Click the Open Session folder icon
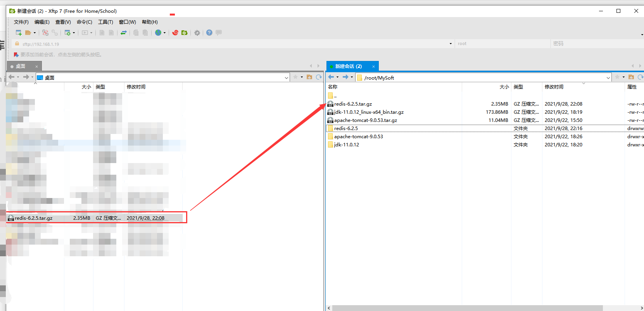 pyautogui.click(x=28, y=33)
